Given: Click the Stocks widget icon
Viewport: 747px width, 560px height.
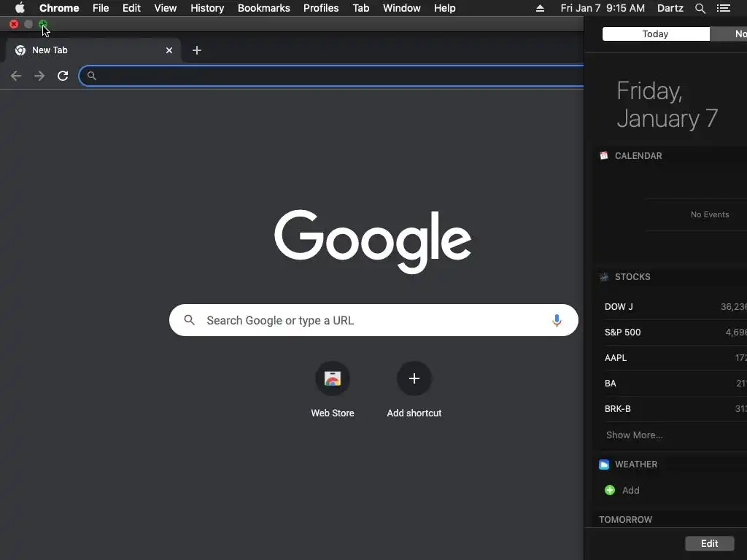Looking at the screenshot, I should point(604,276).
